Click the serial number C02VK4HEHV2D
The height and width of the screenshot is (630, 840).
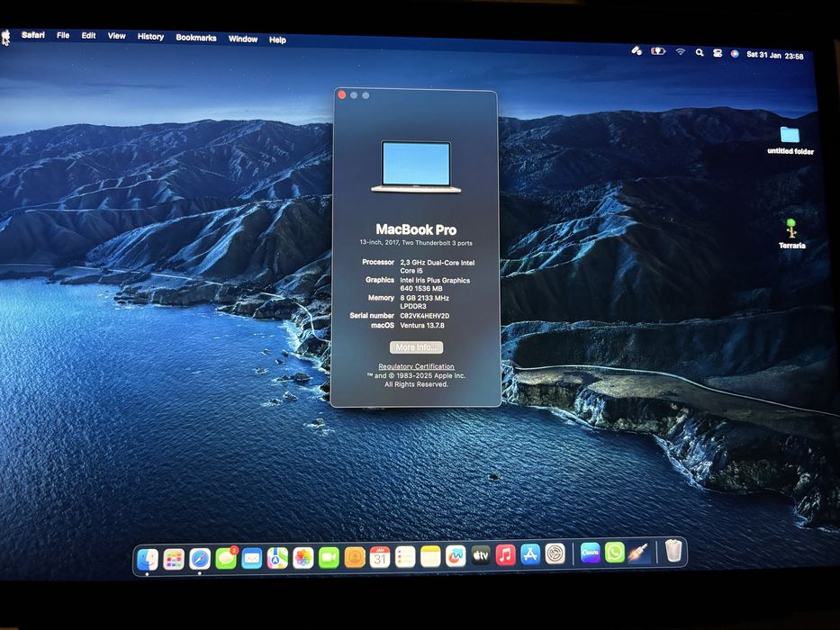[425, 316]
